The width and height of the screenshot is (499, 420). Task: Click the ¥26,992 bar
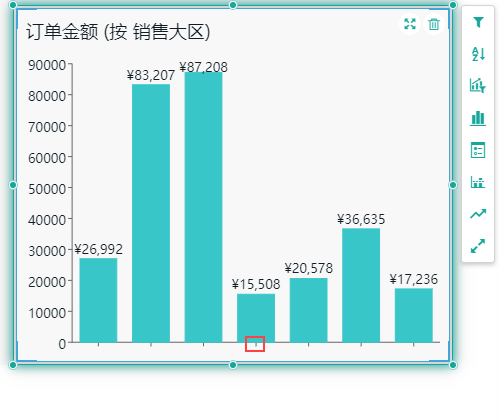(98, 300)
